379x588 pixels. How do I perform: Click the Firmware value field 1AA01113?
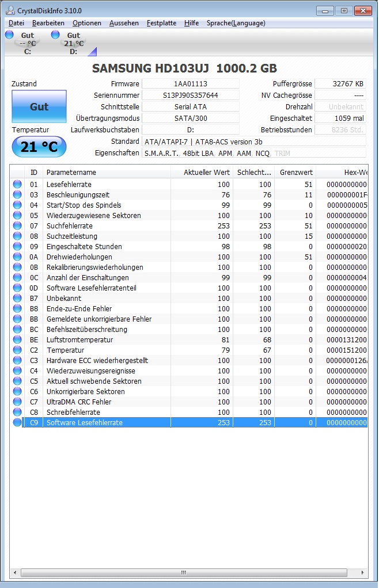point(191,83)
